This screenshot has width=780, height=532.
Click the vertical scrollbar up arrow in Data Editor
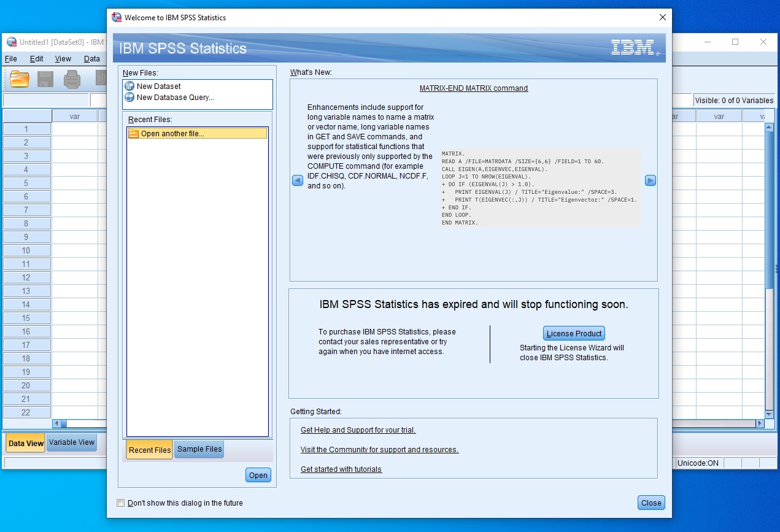[769, 128]
